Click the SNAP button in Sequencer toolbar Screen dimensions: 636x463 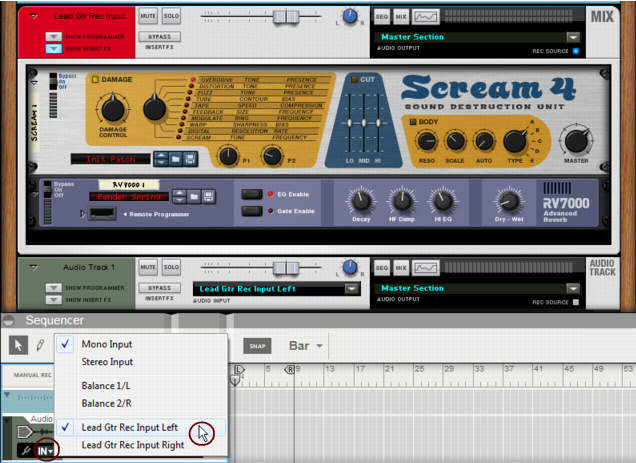coord(257,346)
